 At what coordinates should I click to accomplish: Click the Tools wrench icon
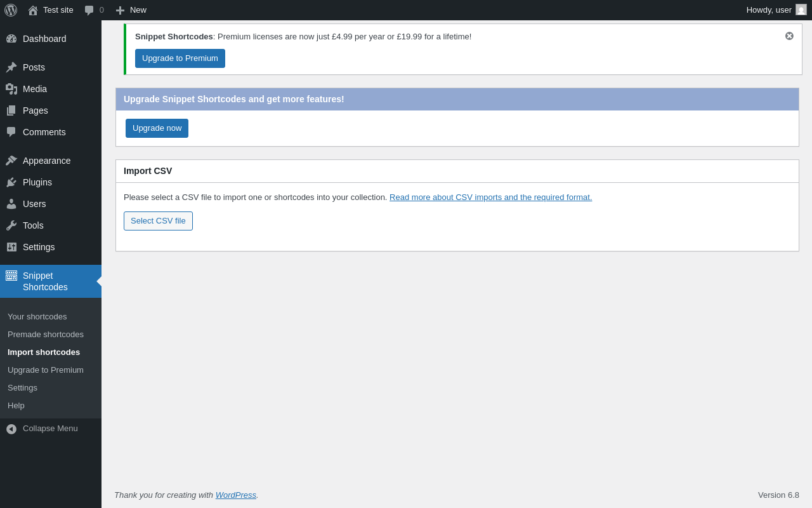pos(11,225)
